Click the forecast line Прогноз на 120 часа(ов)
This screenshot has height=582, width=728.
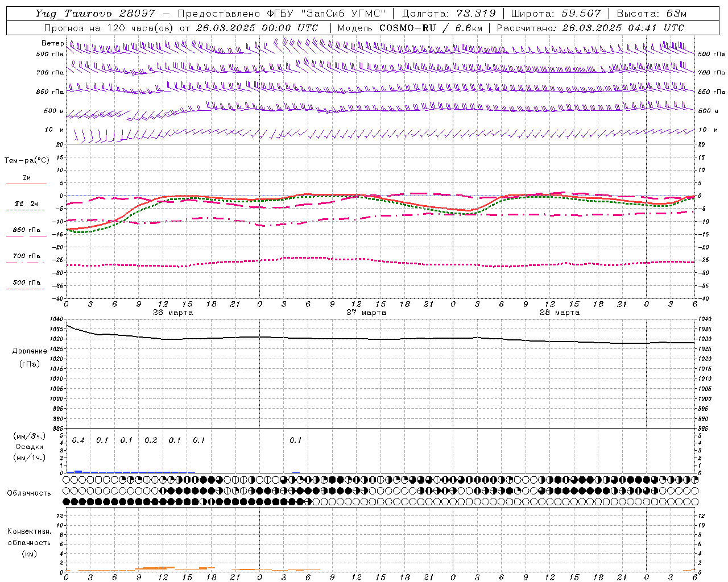[109, 28]
